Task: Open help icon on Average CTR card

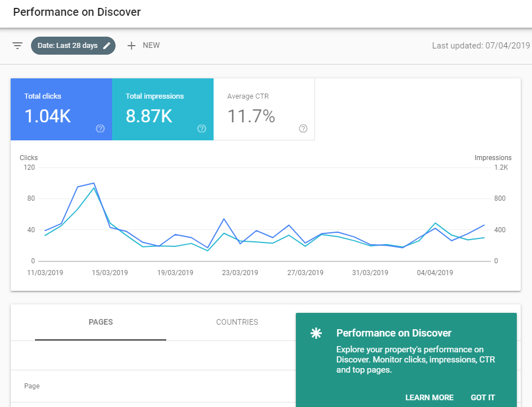Action: [x=303, y=129]
